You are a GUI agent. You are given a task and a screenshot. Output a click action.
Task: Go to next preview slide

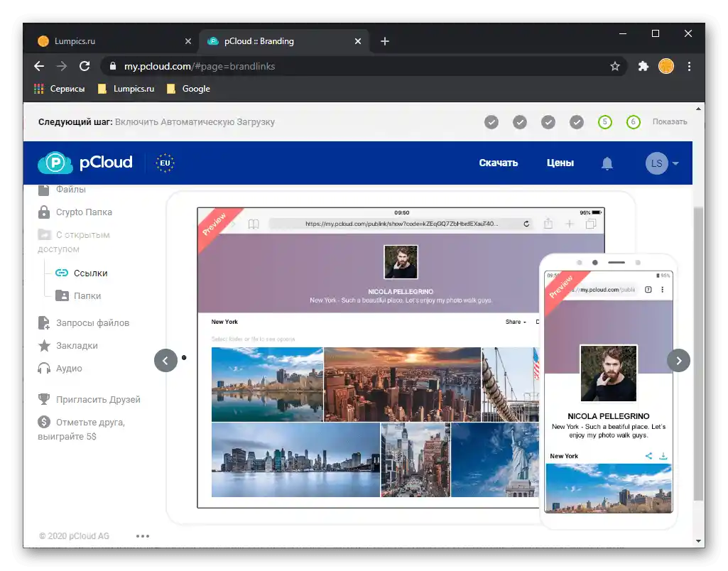point(678,360)
